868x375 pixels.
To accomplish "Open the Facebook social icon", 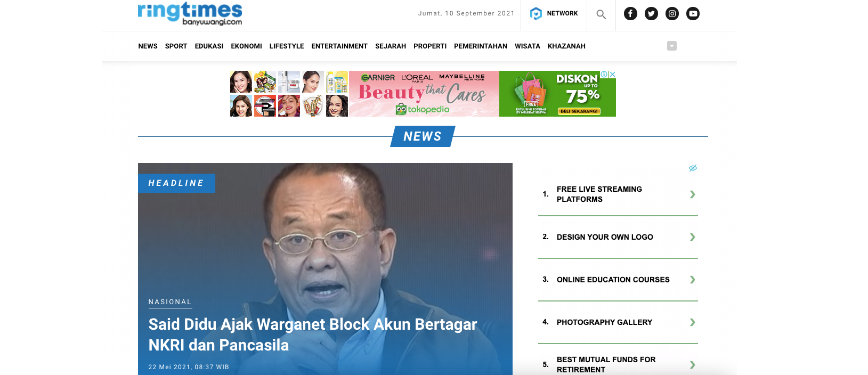I will point(630,14).
